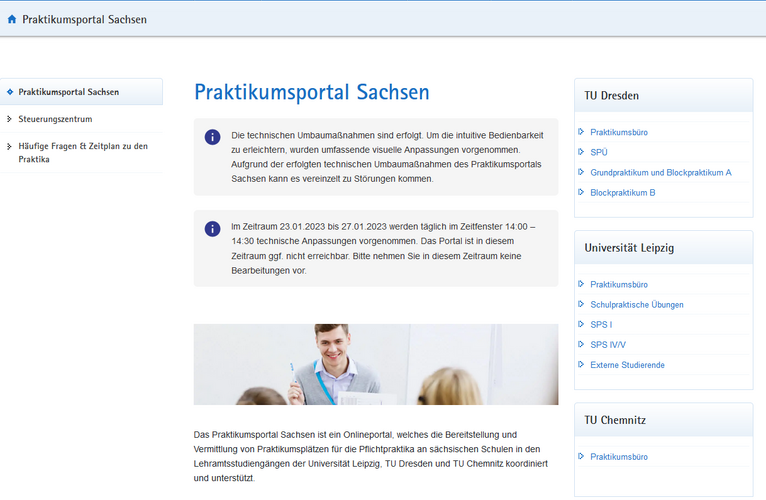Click the arrow icon beside Externe Studierende

click(x=581, y=364)
